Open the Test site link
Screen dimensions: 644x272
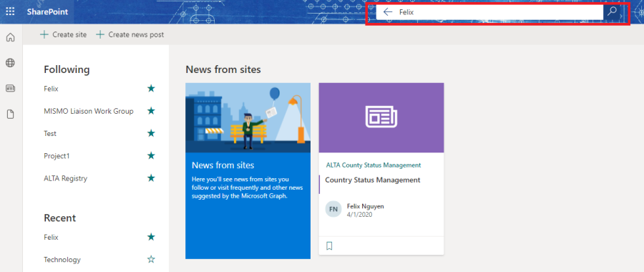pyautogui.click(x=50, y=134)
